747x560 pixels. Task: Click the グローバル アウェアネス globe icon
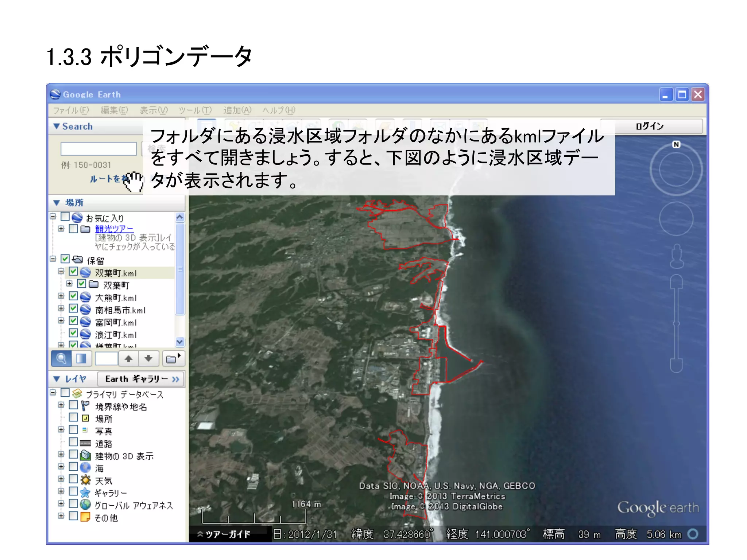(85, 505)
